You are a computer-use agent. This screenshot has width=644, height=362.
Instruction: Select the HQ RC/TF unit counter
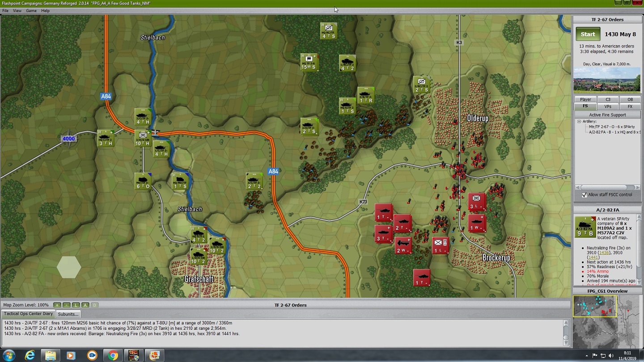329,30
